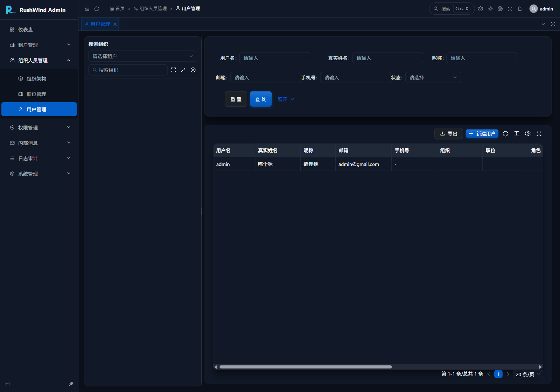Open table column settings gear
The image size is (560, 392).
(528, 134)
